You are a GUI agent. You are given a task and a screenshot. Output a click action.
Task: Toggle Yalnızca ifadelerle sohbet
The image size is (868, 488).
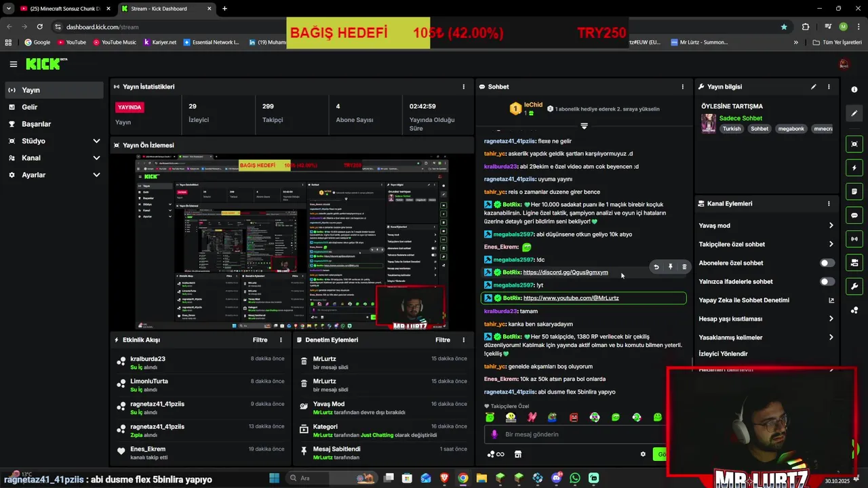tap(827, 281)
